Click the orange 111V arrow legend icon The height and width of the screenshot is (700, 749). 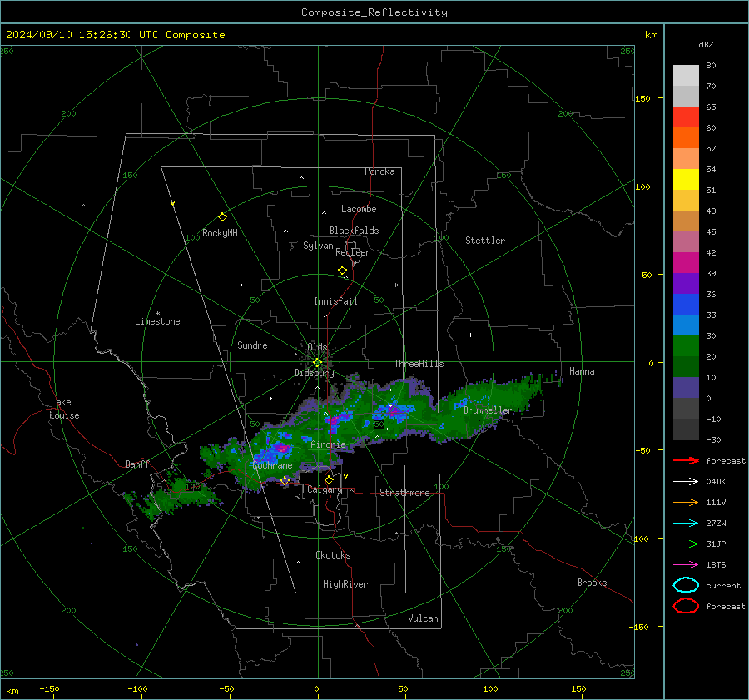(x=686, y=502)
